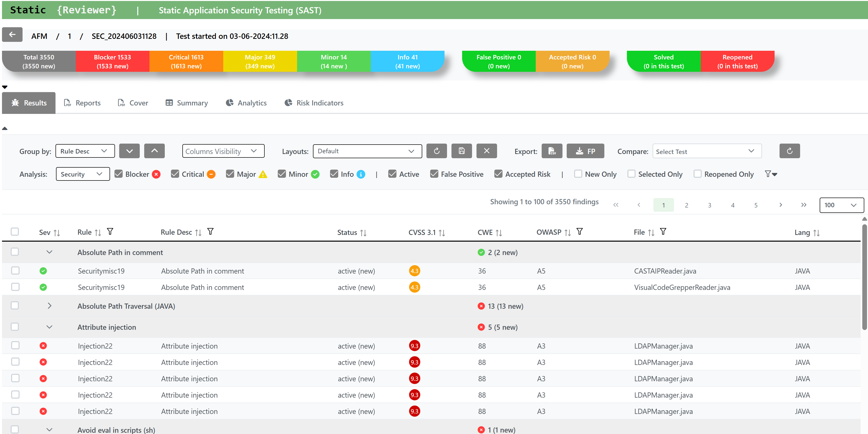Click the delete layout X icon
The width and height of the screenshot is (868, 434).
point(486,151)
